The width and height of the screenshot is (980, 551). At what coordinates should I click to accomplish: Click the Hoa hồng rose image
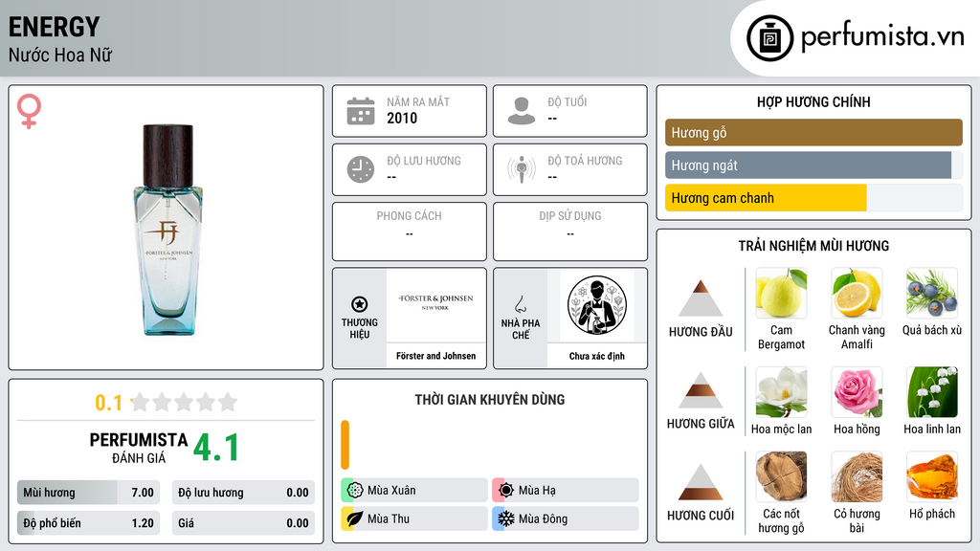[x=857, y=391]
